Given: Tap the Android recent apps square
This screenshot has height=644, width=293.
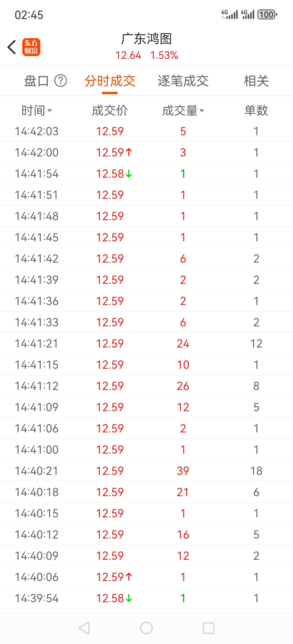Looking at the screenshot, I should tap(209, 628).
